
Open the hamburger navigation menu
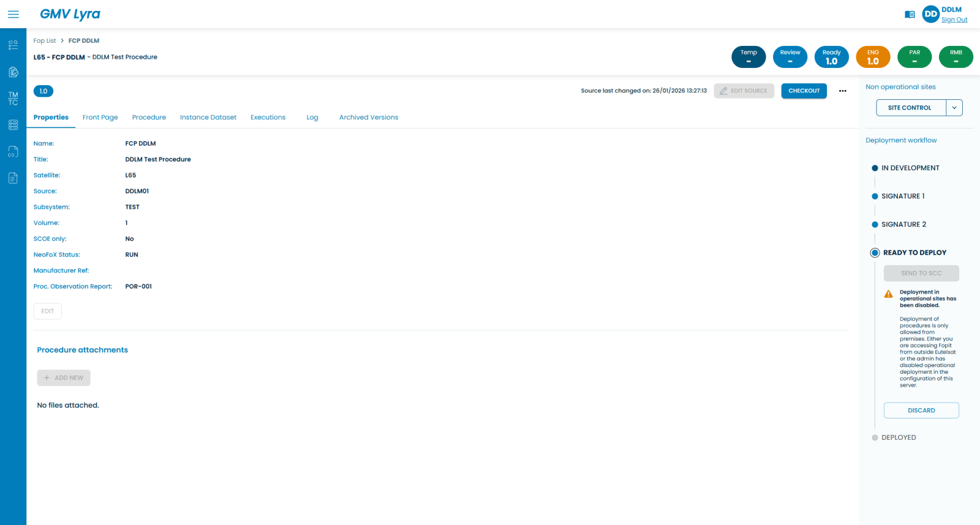pyautogui.click(x=13, y=14)
